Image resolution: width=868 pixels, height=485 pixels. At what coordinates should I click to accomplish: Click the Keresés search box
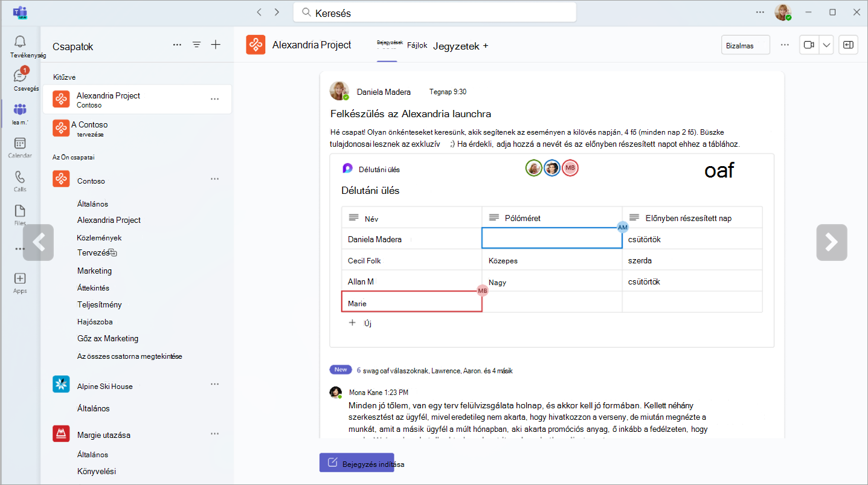(435, 13)
